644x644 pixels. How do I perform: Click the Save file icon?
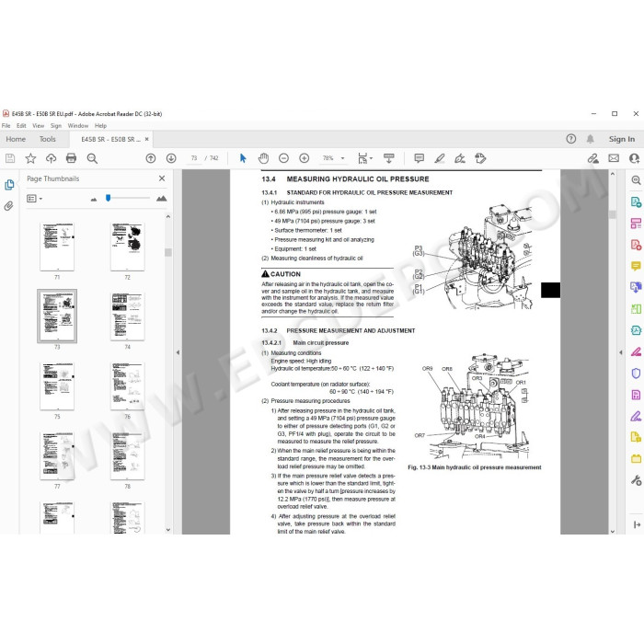coord(10,158)
